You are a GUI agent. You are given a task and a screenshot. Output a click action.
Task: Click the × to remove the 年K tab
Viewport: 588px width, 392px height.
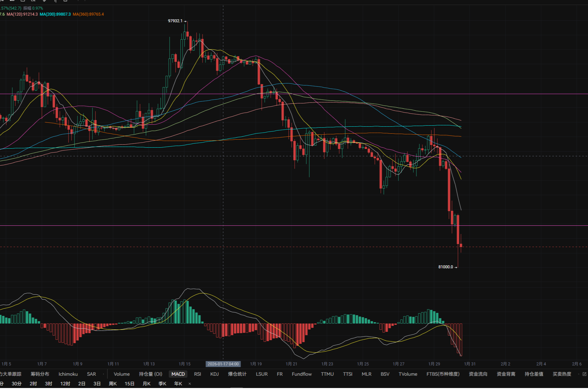coord(189,384)
